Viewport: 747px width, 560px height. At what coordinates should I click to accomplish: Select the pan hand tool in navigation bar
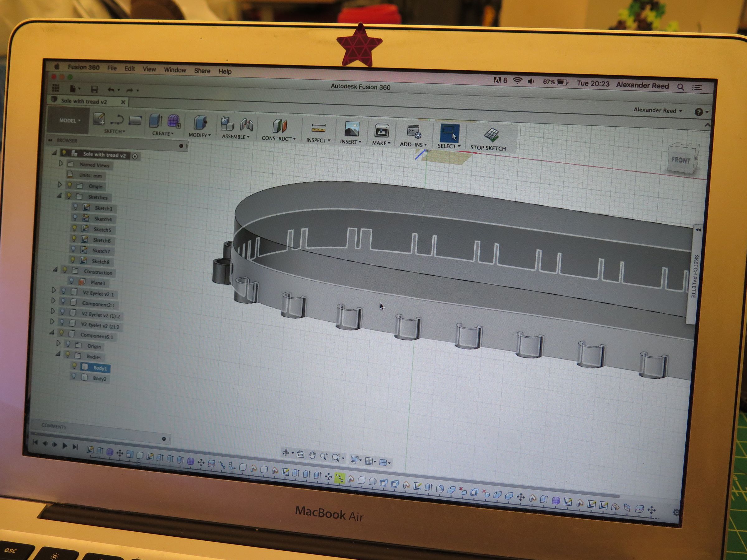tap(312, 456)
